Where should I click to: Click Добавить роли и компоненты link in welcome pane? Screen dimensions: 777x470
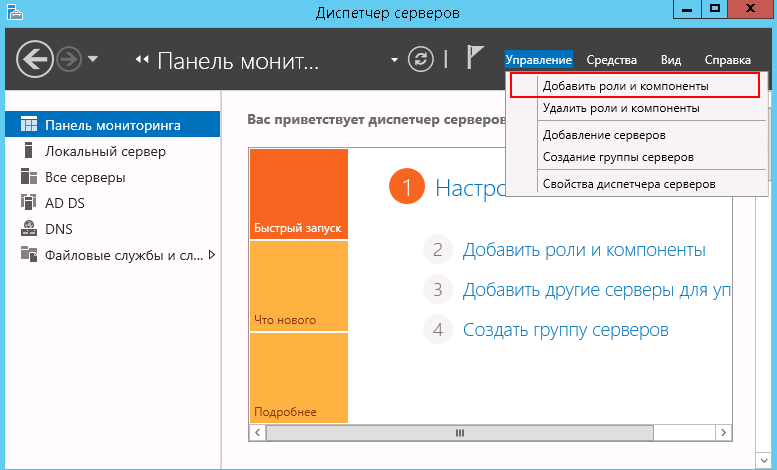coord(584,250)
